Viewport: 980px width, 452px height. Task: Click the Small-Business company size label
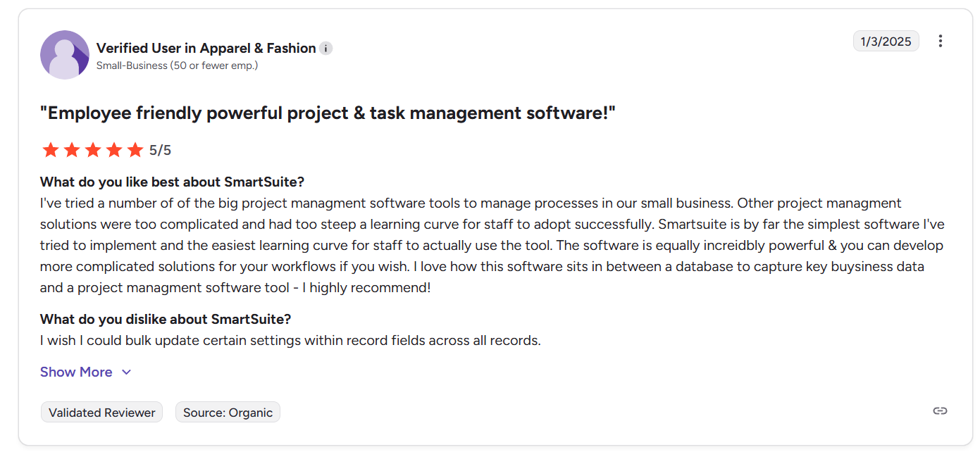177,65
